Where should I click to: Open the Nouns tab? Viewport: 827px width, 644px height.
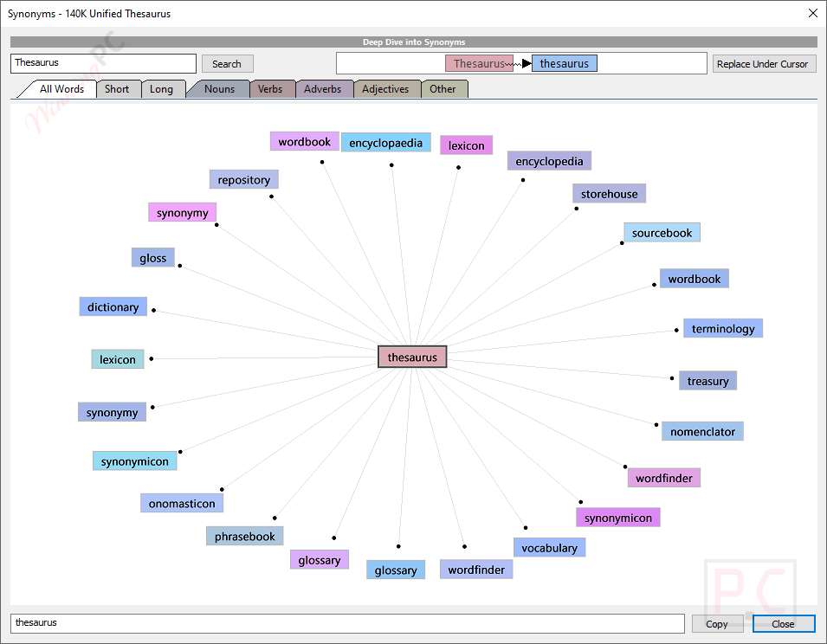(219, 89)
